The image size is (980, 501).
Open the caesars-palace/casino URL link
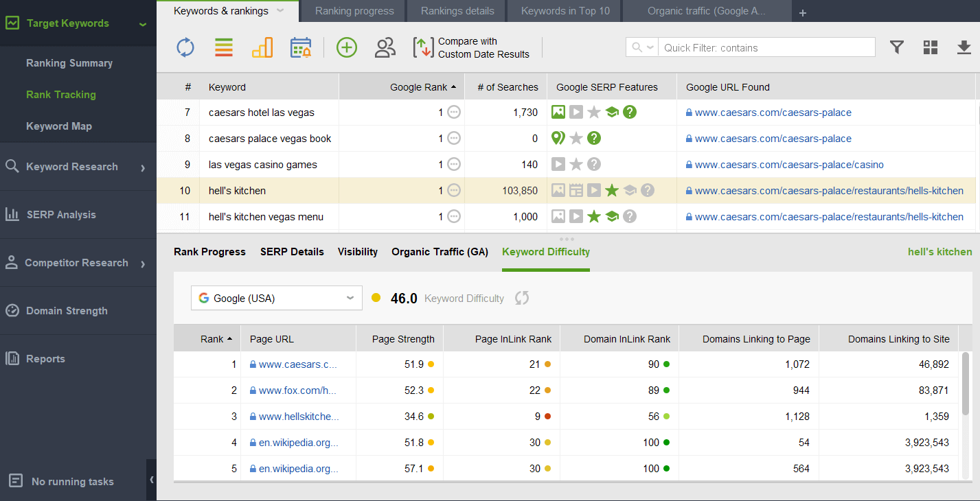click(789, 165)
